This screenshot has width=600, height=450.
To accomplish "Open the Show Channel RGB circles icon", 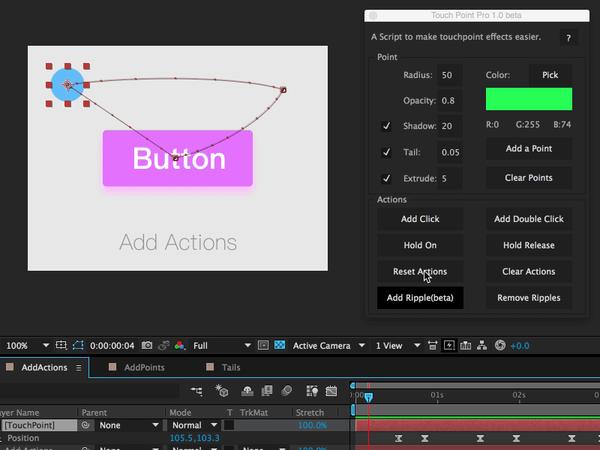I will 180,346.
